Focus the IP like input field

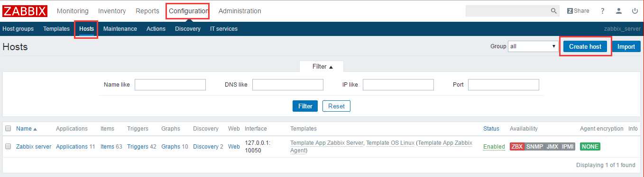[398, 85]
